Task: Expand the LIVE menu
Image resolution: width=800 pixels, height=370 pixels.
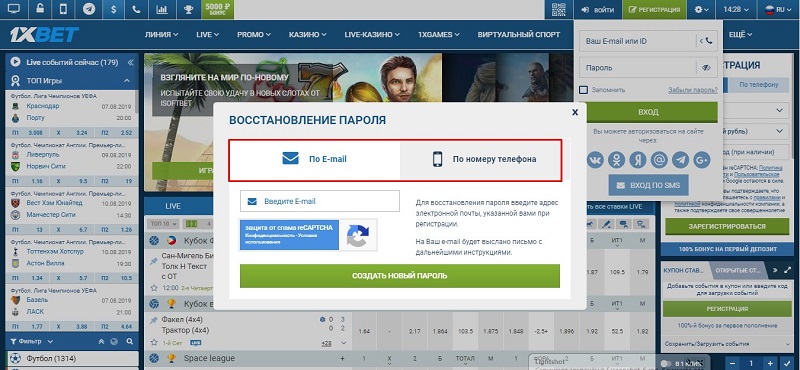Action: pyautogui.click(x=208, y=35)
